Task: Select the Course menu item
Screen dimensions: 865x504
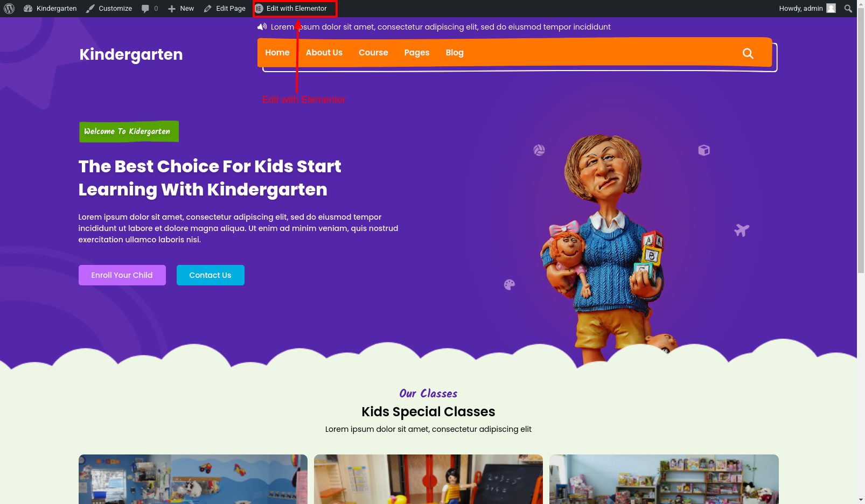Action: coord(373,52)
